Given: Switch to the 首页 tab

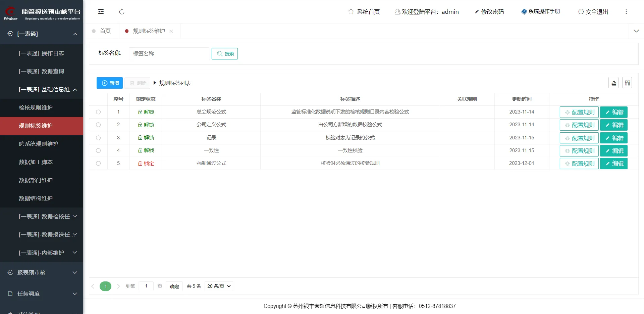Looking at the screenshot, I should [105, 31].
